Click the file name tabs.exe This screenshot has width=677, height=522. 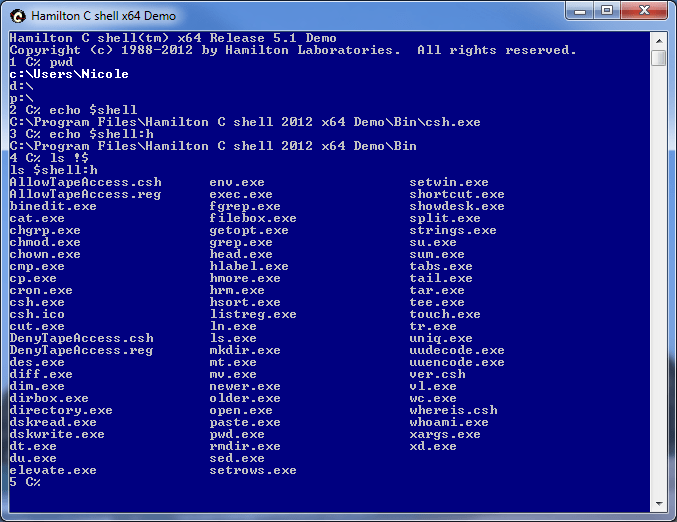tap(441, 266)
